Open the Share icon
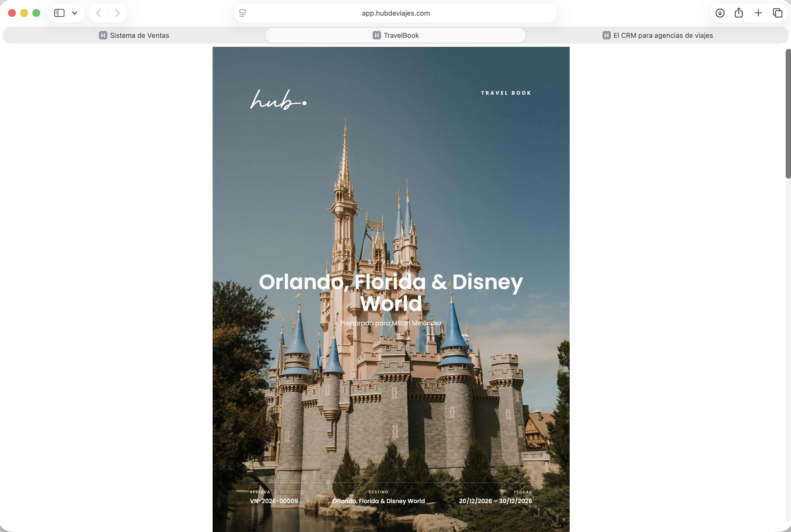 point(739,13)
